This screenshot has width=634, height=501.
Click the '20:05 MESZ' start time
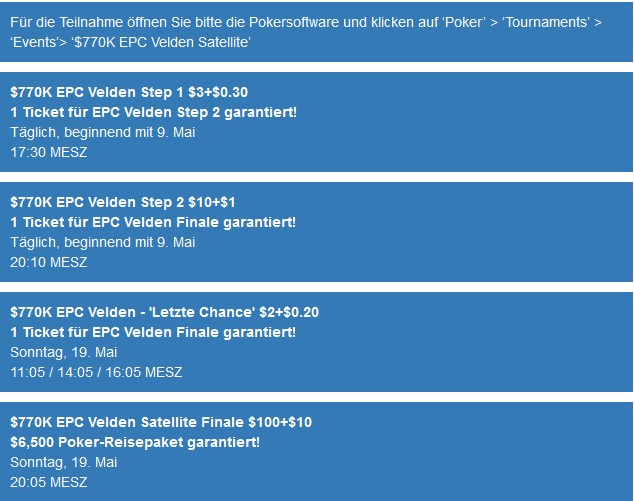(x=49, y=482)
